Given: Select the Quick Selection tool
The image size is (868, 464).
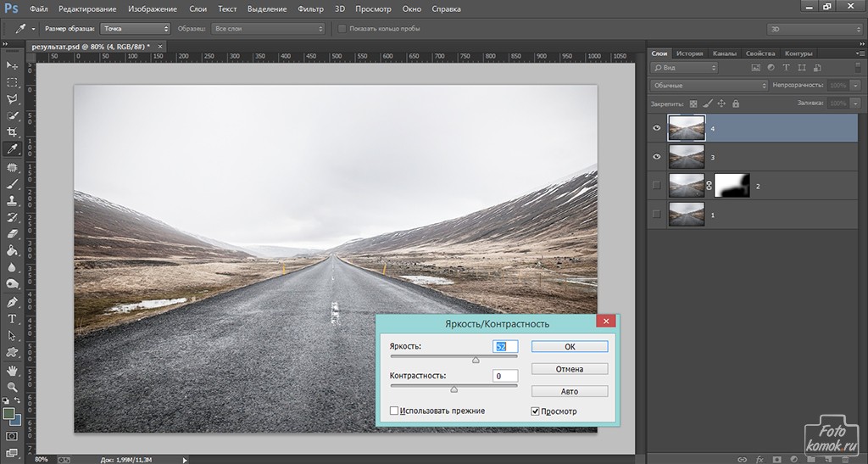Looking at the screenshot, I should 12,115.
